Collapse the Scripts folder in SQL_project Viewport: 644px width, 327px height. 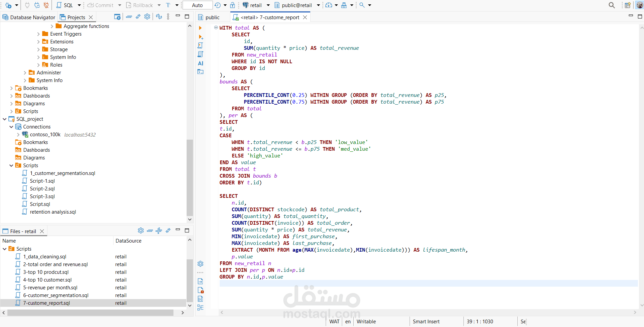tap(11, 166)
